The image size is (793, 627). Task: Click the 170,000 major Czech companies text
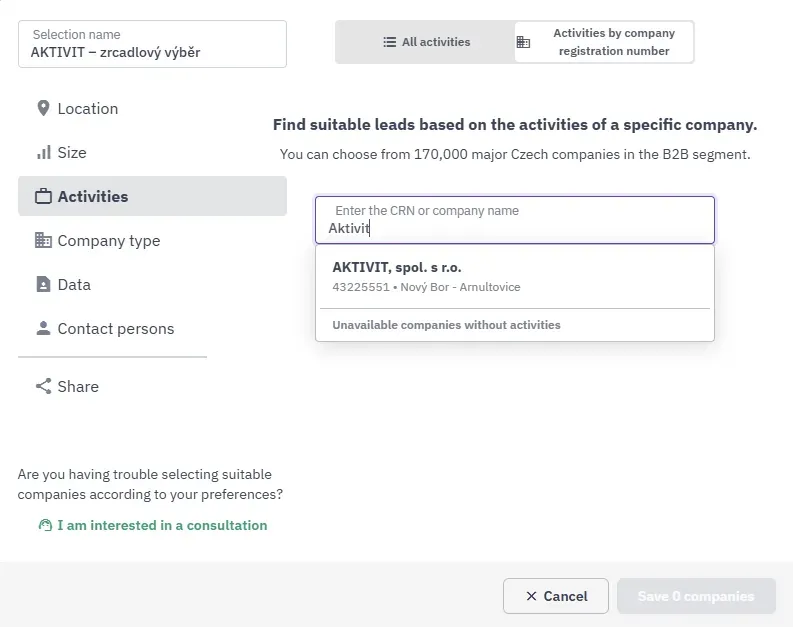(x=515, y=154)
